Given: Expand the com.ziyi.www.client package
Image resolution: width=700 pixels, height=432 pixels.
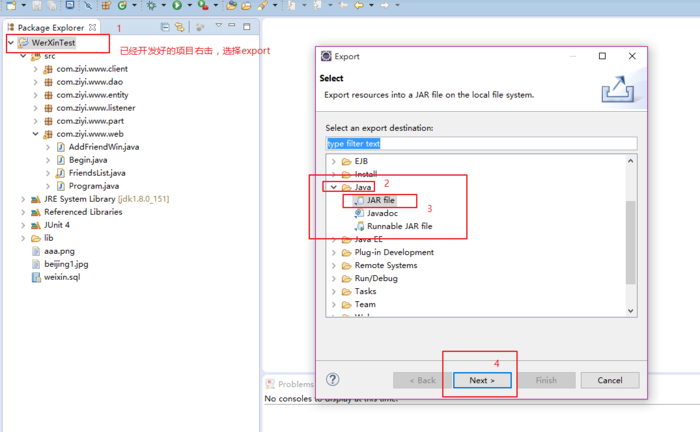Looking at the screenshot, I should pyautogui.click(x=35, y=69).
